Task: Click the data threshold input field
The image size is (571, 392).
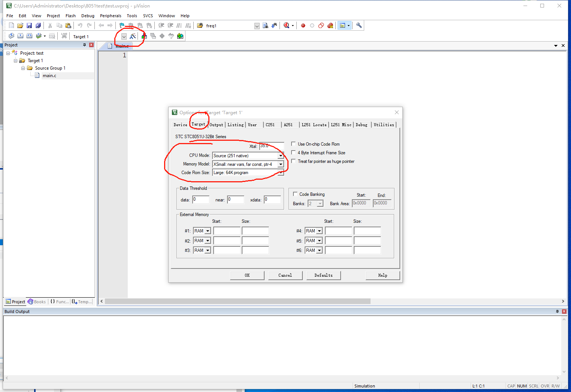Action: pyautogui.click(x=201, y=200)
